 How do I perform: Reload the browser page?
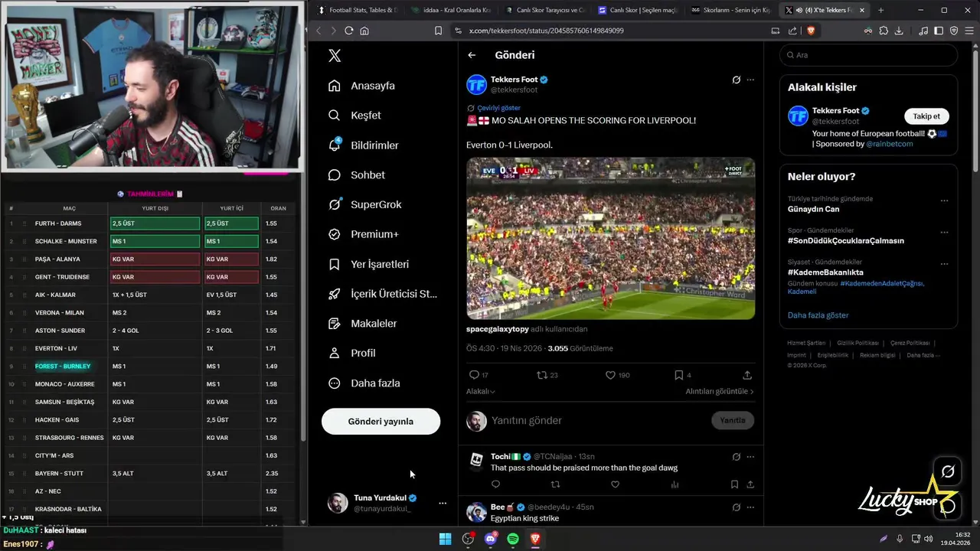tap(349, 31)
